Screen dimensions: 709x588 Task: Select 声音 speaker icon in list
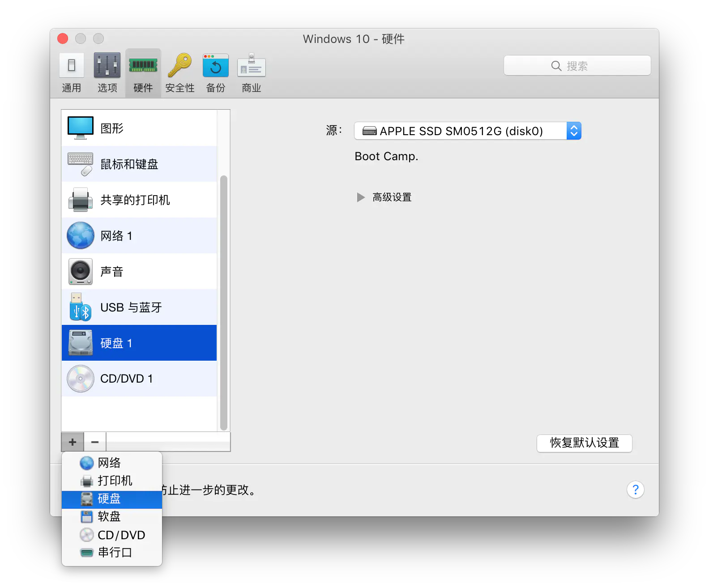tap(81, 271)
